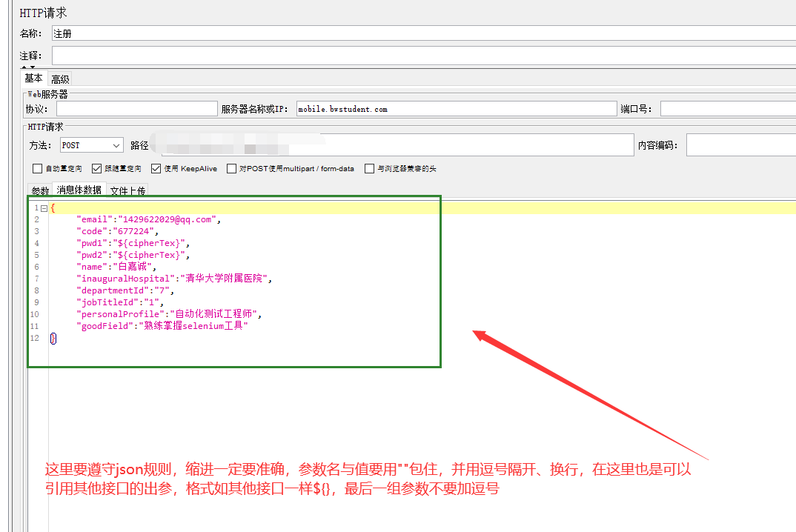
Task: Click the 内容编码 input field
Action: pyautogui.click(x=741, y=144)
